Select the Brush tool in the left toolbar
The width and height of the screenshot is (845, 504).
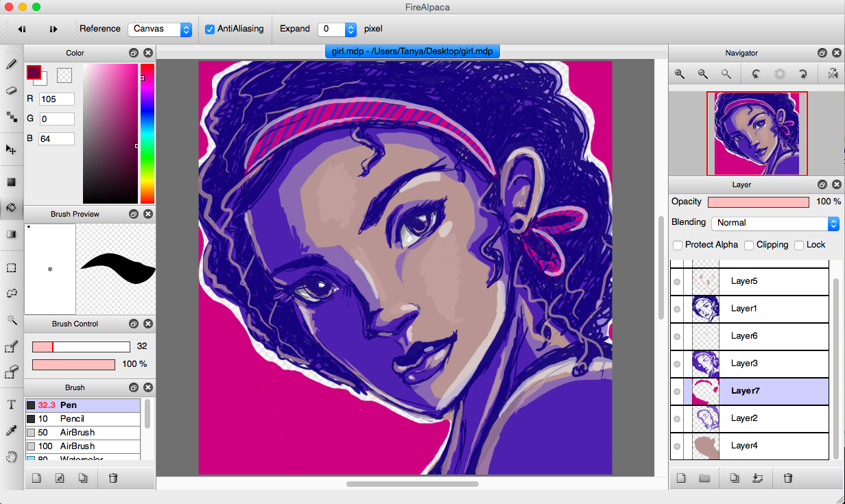11,64
